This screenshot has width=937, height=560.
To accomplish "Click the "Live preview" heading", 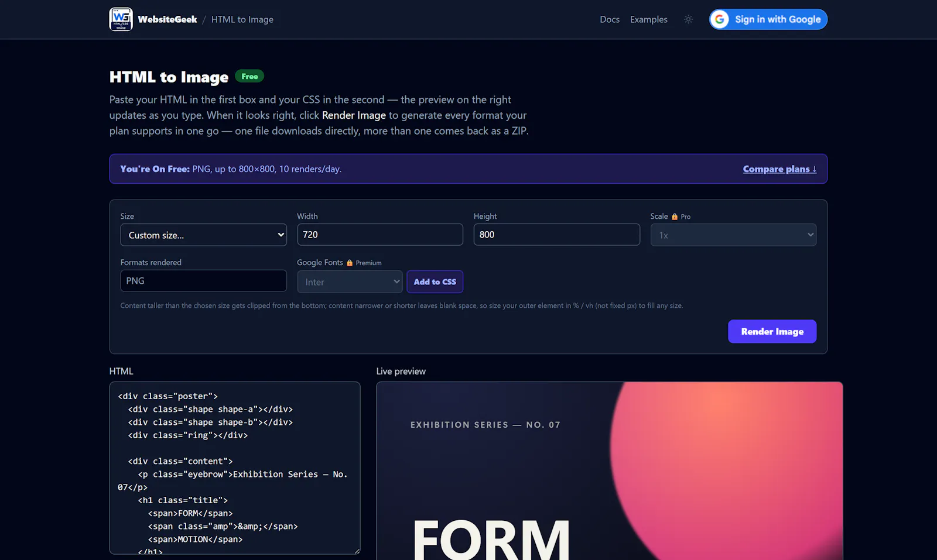I will click(x=401, y=371).
